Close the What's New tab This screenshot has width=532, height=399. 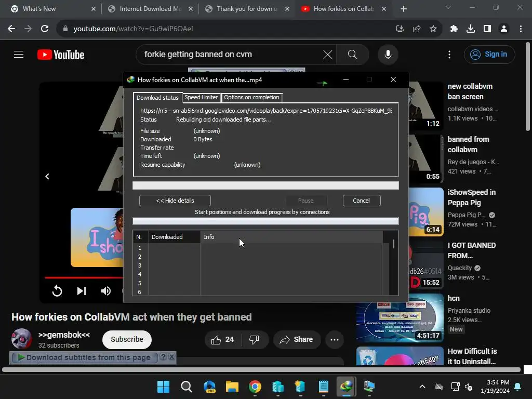[x=94, y=9]
